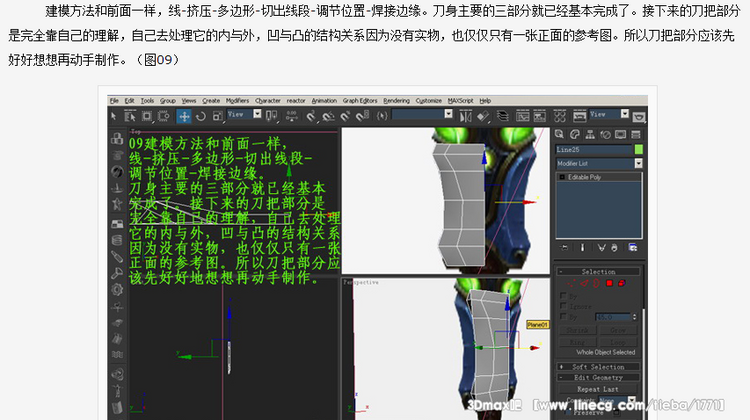The image size is (750, 420).
Task: Collapse the Selection rollout header
Action: click(598, 271)
